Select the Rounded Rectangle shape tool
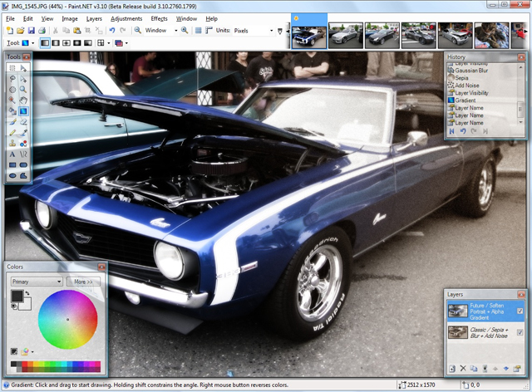This screenshot has width=532, height=392. point(23,165)
